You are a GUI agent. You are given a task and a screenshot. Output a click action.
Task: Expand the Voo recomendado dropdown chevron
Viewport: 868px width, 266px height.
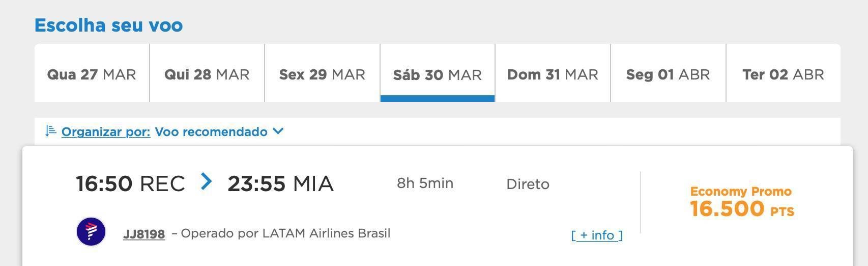tap(278, 131)
